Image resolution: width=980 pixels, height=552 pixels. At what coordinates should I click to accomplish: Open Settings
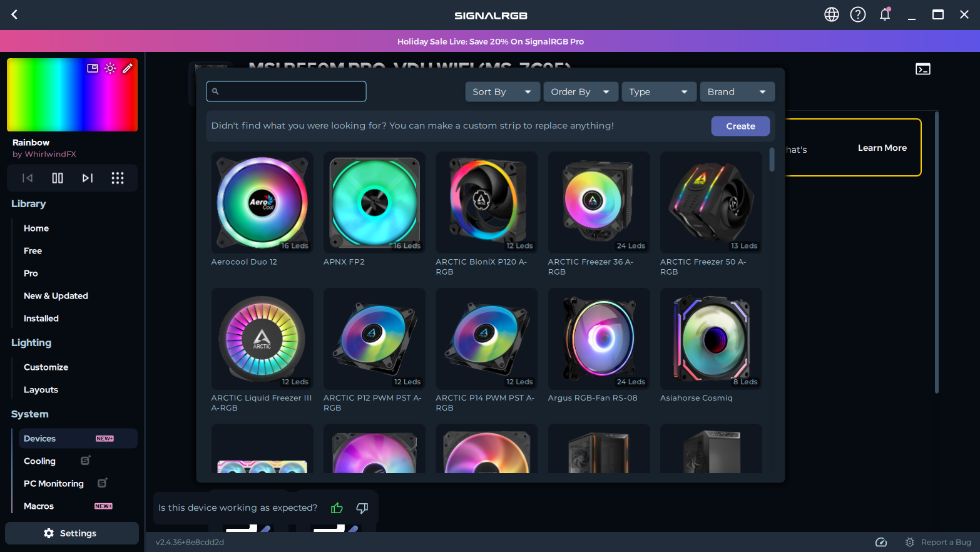click(72, 533)
